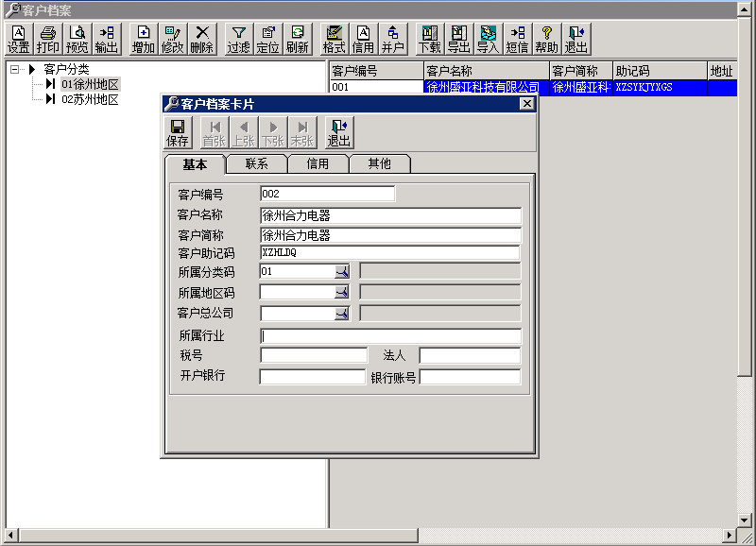Select the 信用 credit toolbar icon
756x546 pixels.
[364, 39]
